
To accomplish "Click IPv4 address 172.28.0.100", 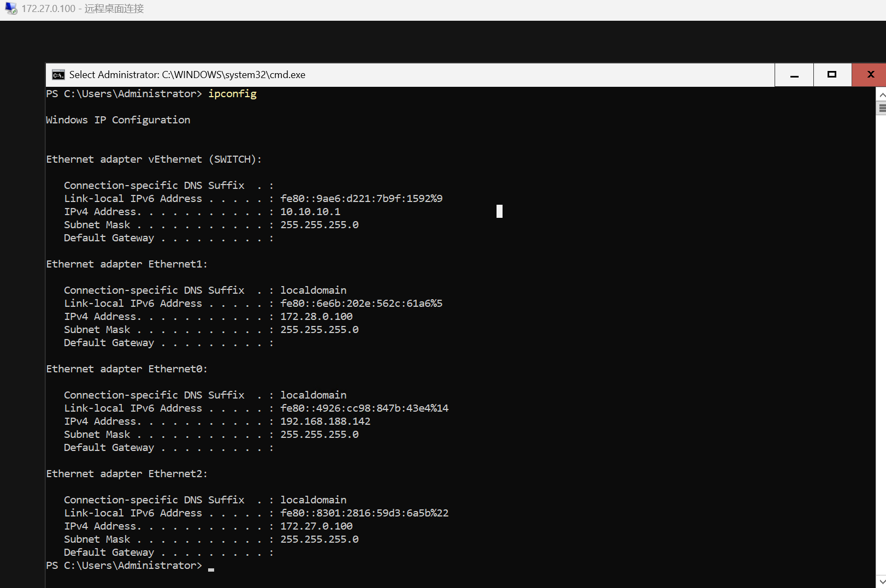I will [x=316, y=316].
